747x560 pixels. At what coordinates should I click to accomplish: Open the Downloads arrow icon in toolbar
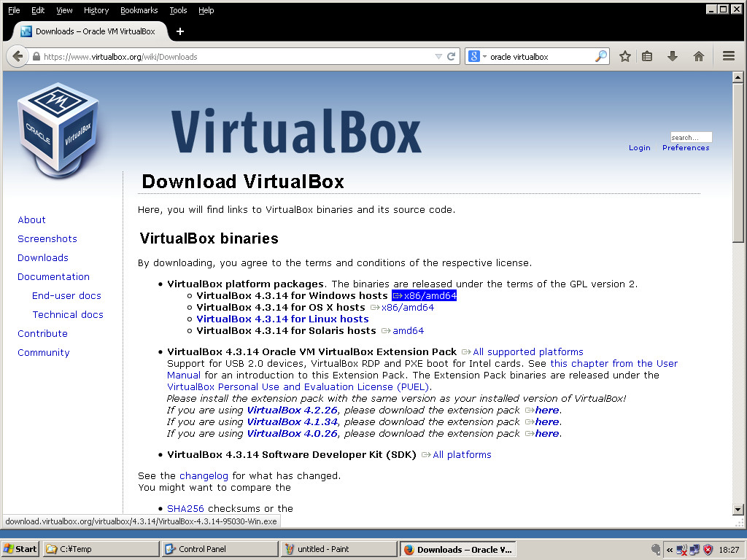click(x=672, y=57)
